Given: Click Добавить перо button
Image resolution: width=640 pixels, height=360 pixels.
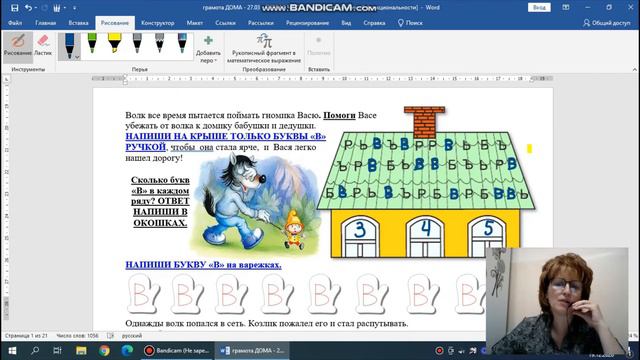Looking at the screenshot, I should click(x=208, y=49).
